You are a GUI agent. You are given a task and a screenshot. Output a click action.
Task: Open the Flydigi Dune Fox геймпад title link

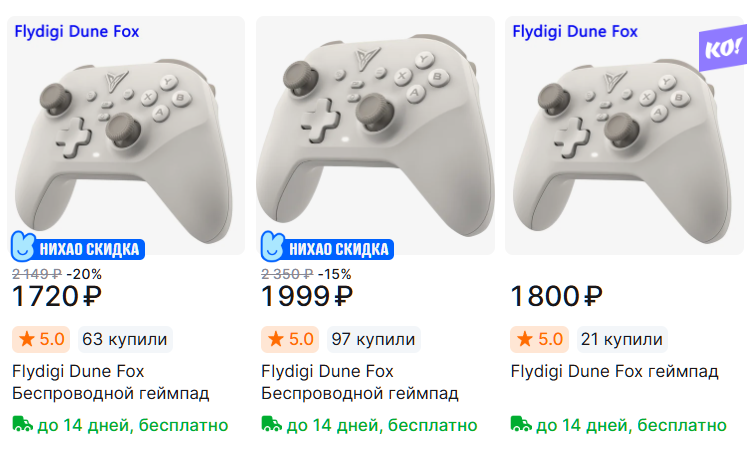(614, 371)
